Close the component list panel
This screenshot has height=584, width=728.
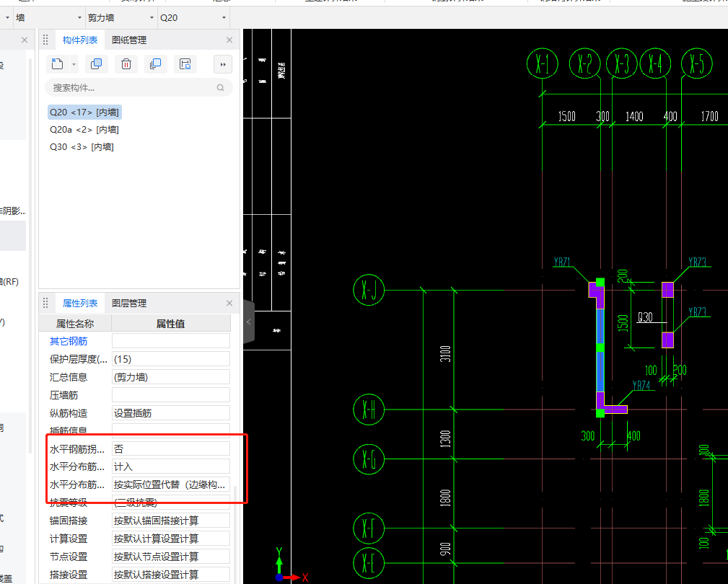[229, 40]
